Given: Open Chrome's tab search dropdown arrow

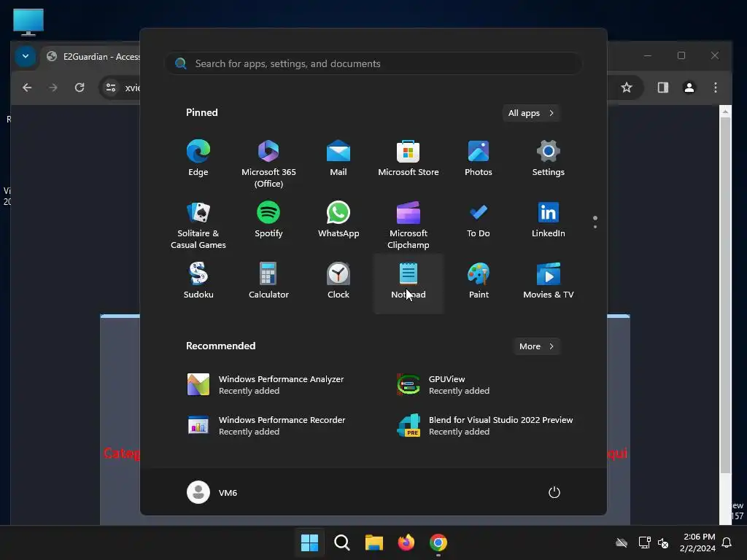Looking at the screenshot, I should pyautogui.click(x=26, y=56).
